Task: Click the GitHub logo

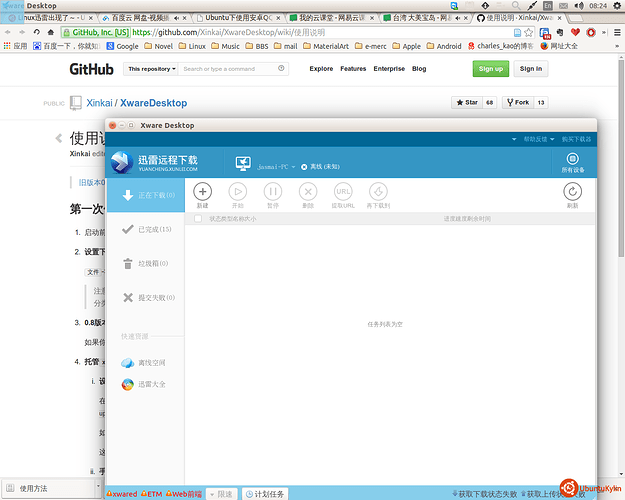Action: coord(91,69)
